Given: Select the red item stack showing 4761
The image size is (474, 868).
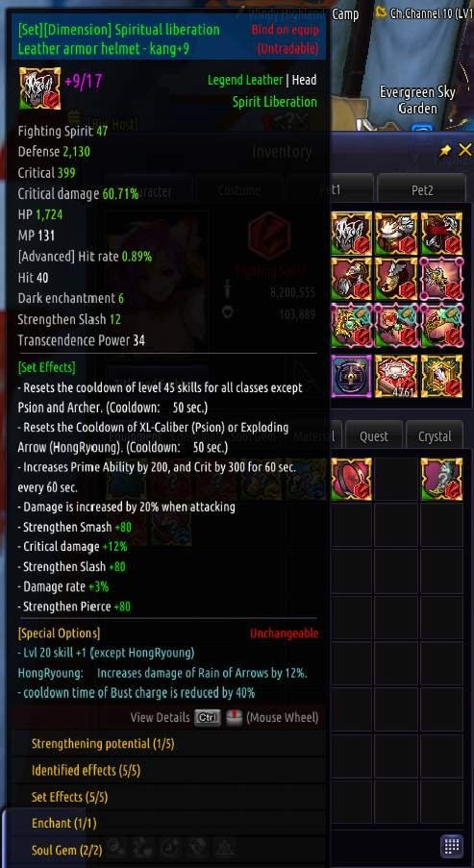Looking at the screenshot, I should 396,376.
